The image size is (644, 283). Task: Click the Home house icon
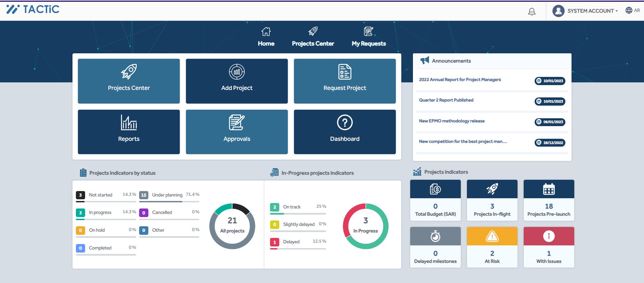coord(266,31)
